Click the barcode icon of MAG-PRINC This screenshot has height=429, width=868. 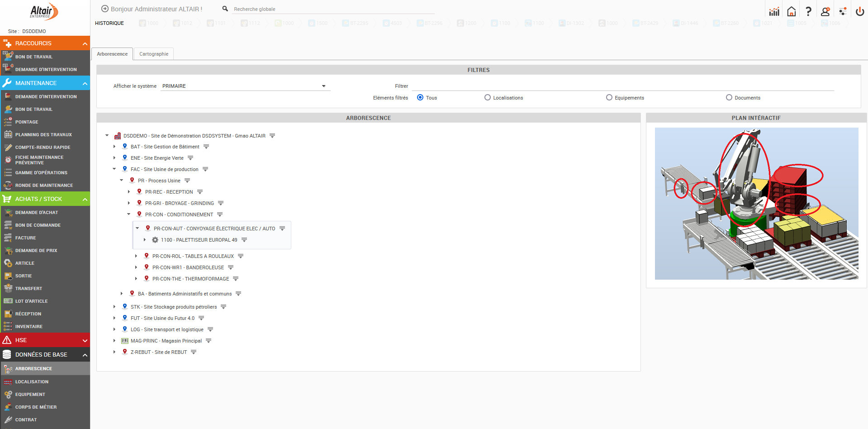click(x=125, y=341)
